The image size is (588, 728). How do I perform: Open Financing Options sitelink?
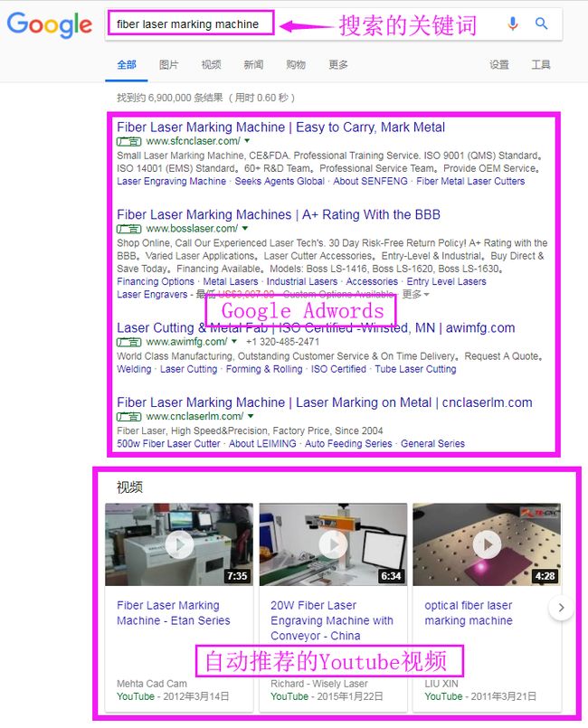156,281
